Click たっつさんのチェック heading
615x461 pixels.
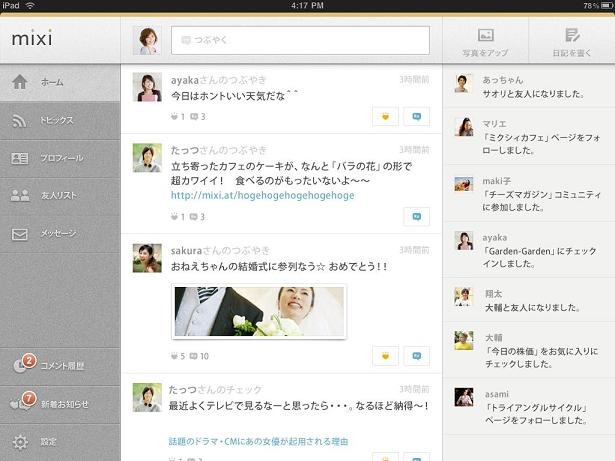215,390
